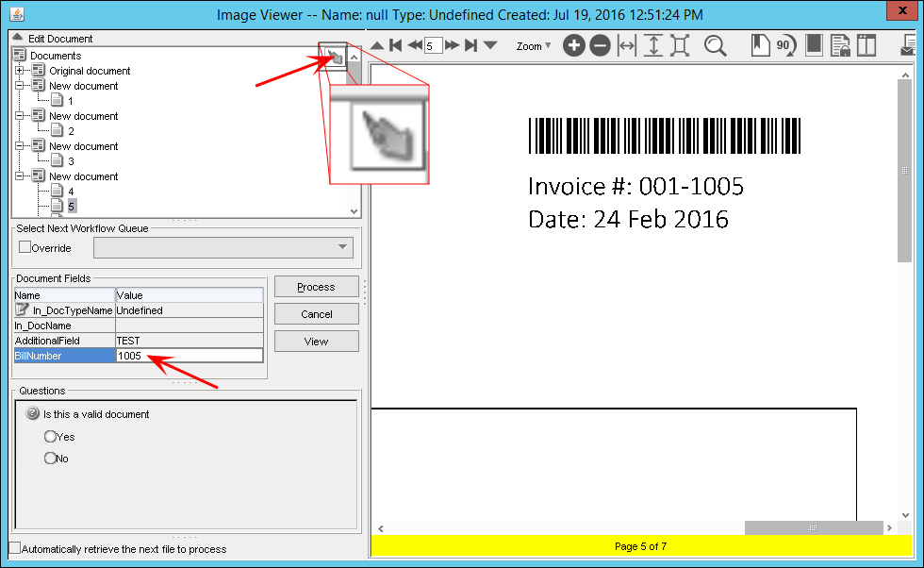924x568 pixels.
Task: Go to the next page
Action: 452,45
